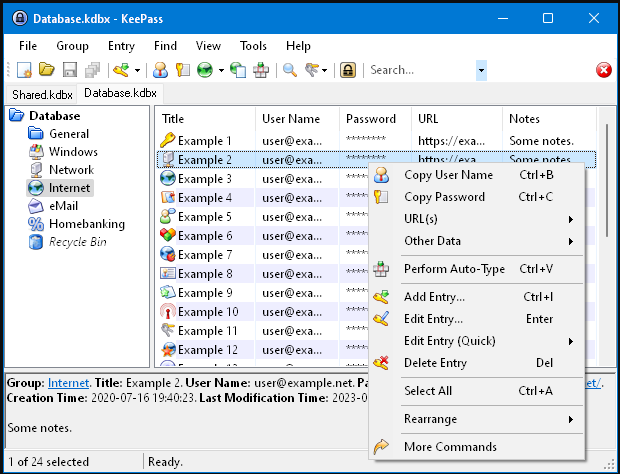Sort by the Password column header
The image size is (620, 474).
pyautogui.click(x=375, y=119)
